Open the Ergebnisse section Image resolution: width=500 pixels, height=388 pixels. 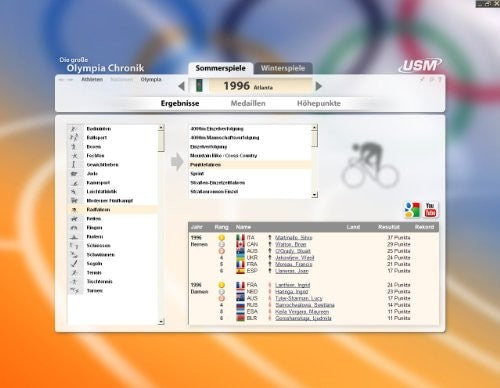point(180,103)
